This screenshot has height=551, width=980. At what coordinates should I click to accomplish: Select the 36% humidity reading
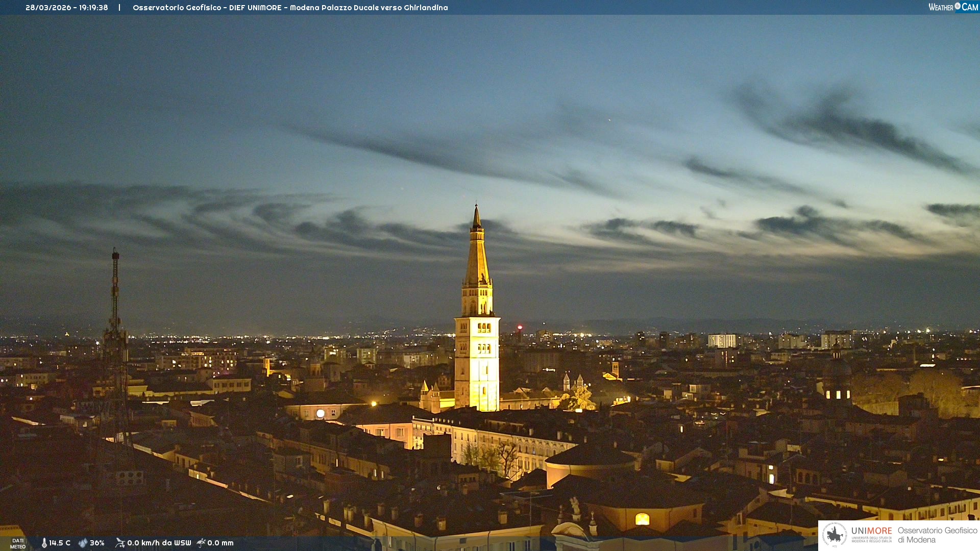point(97,543)
